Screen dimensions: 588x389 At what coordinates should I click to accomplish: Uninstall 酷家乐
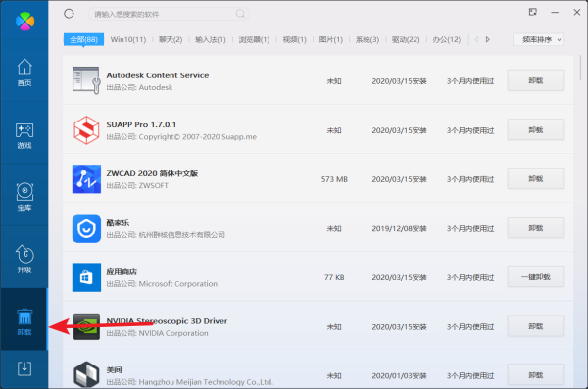pyautogui.click(x=535, y=227)
